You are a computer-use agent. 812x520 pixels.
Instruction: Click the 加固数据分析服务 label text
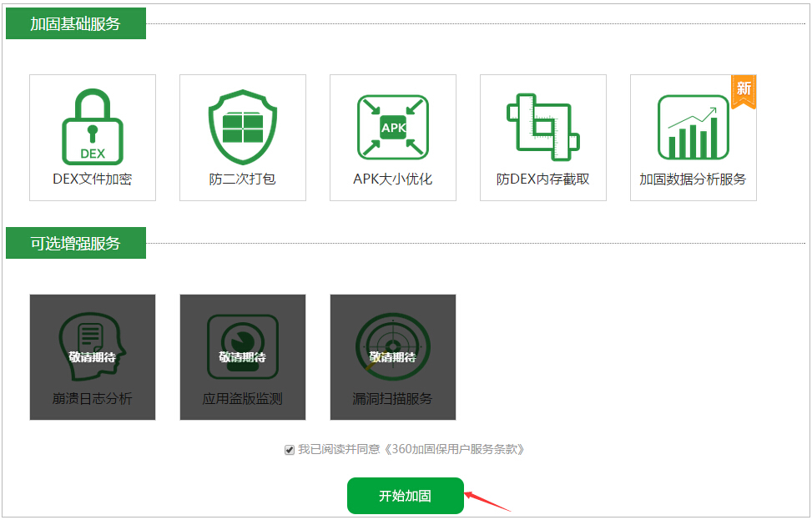click(693, 179)
